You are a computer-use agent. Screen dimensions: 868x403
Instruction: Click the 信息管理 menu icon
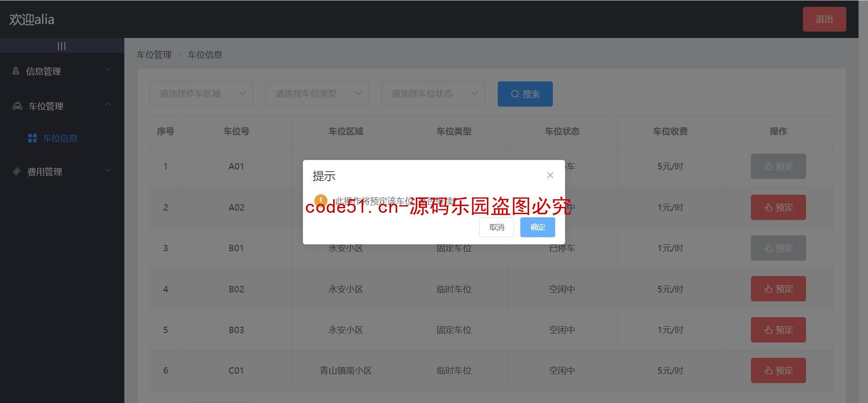(16, 71)
